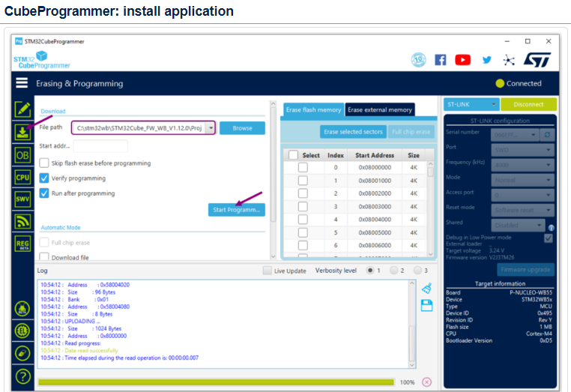Switch to Erase external memory tab
571x392 pixels.
(380, 109)
